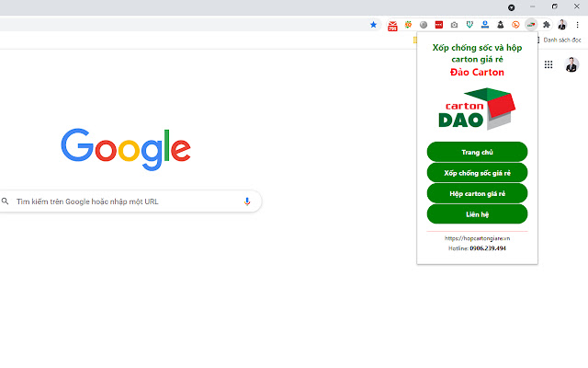Open the orange flower extension icon
Viewport: 588px width, 368px height.
coord(408,25)
